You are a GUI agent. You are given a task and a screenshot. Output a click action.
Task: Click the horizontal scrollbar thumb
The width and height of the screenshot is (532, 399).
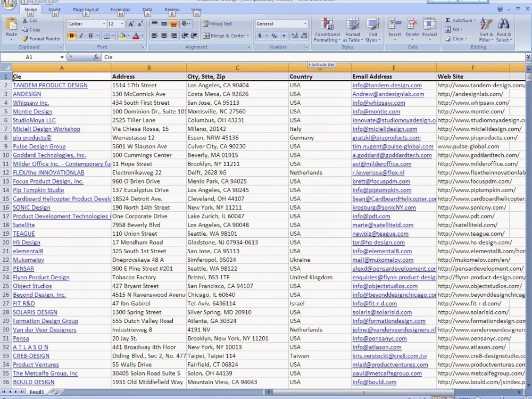click(363, 392)
